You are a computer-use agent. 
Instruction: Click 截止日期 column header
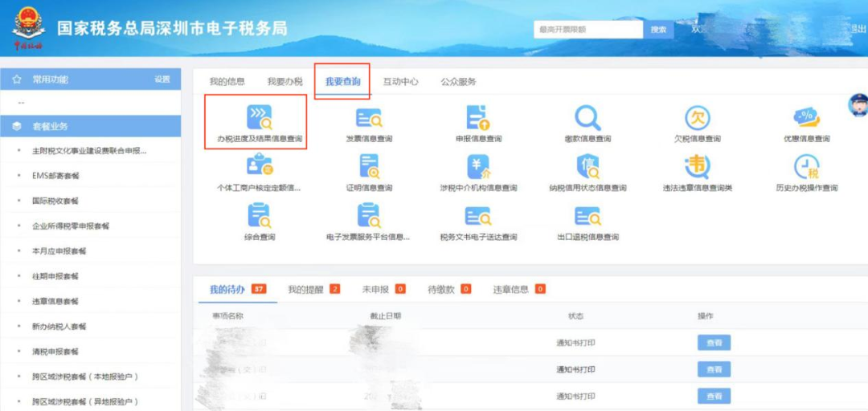coord(386,315)
